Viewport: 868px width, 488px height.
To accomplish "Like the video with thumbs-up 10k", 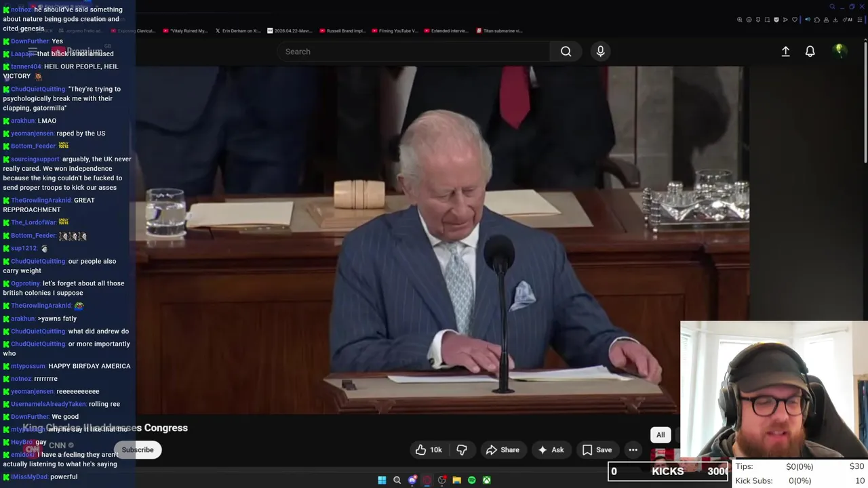I will pos(428,450).
